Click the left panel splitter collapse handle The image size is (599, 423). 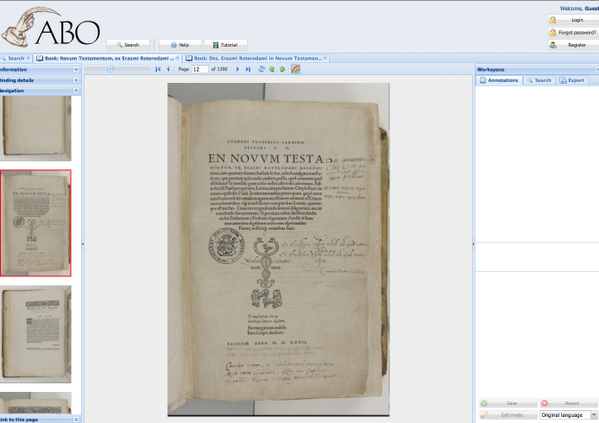(83, 244)
